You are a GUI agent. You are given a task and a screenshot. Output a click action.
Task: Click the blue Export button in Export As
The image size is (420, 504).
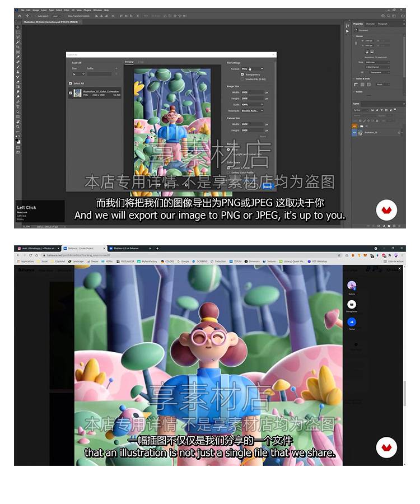[x=267, y=185]
